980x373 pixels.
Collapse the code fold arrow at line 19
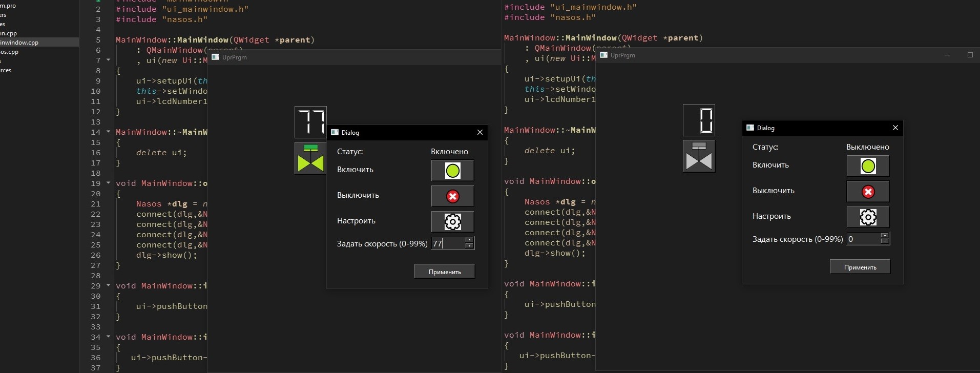point(108,183)
